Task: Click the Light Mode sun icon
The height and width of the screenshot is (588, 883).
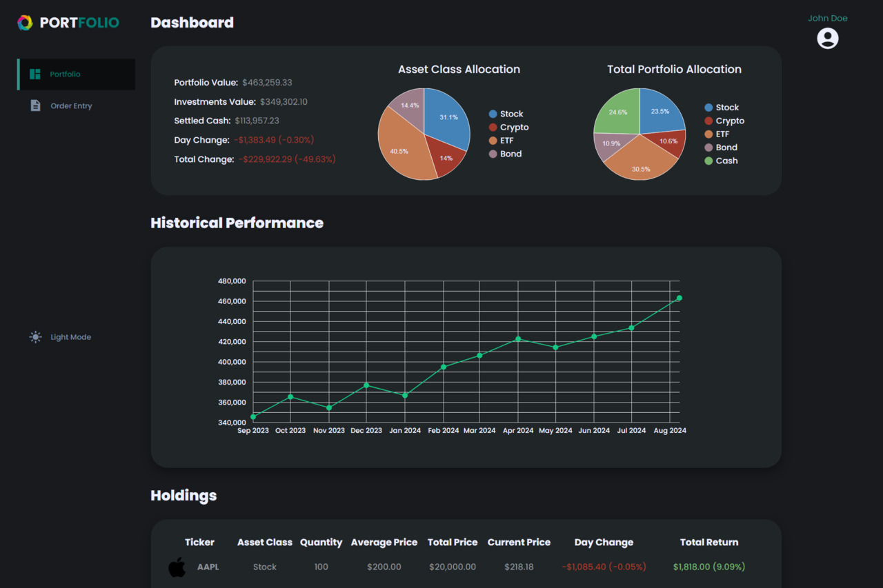Action: click(35, 337)
